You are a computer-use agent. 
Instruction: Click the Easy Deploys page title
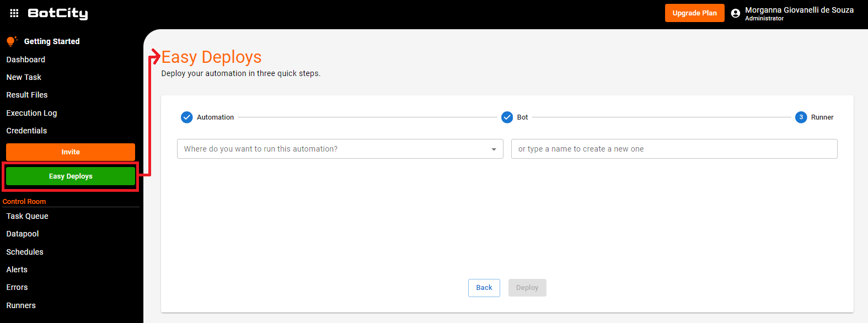point(212,57)
